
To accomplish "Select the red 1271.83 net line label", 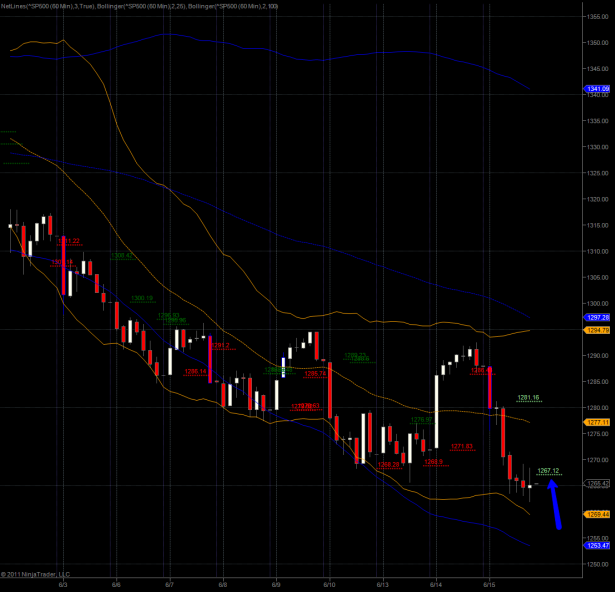I will [461, 446].
